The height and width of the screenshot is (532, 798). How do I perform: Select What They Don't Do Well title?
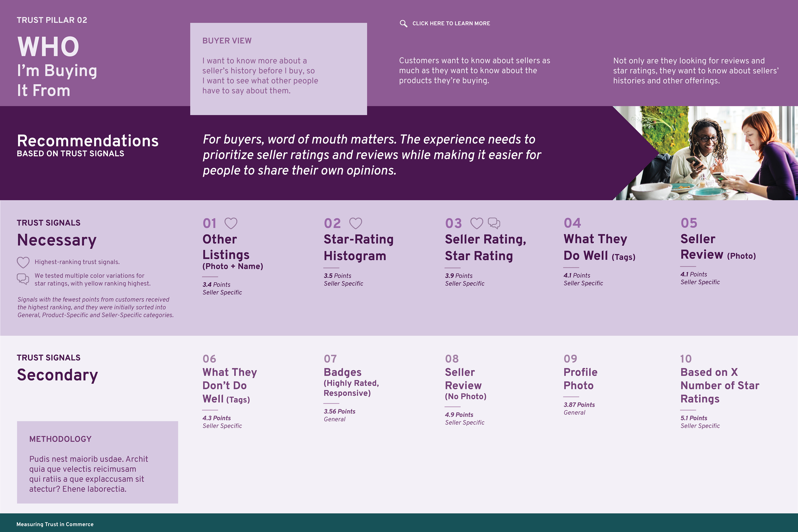(230, 385)
